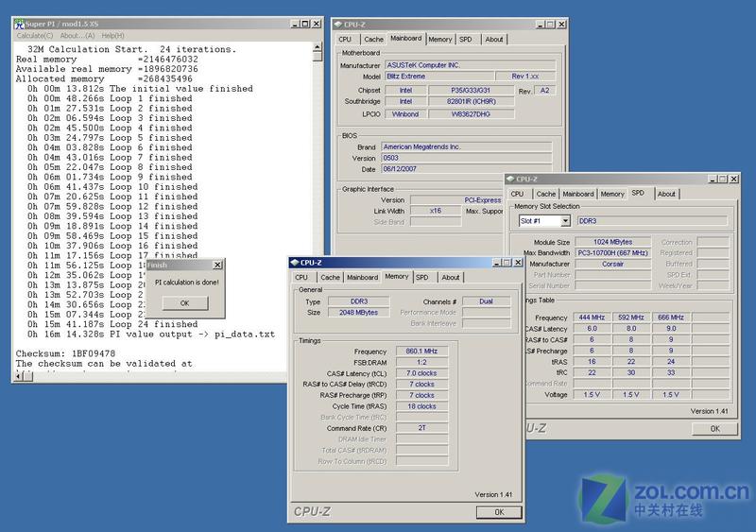Open the Help menu in Super PI
The height and width of the screenshot is (532, 756).
pyautogui.click(x=112, y=36)
